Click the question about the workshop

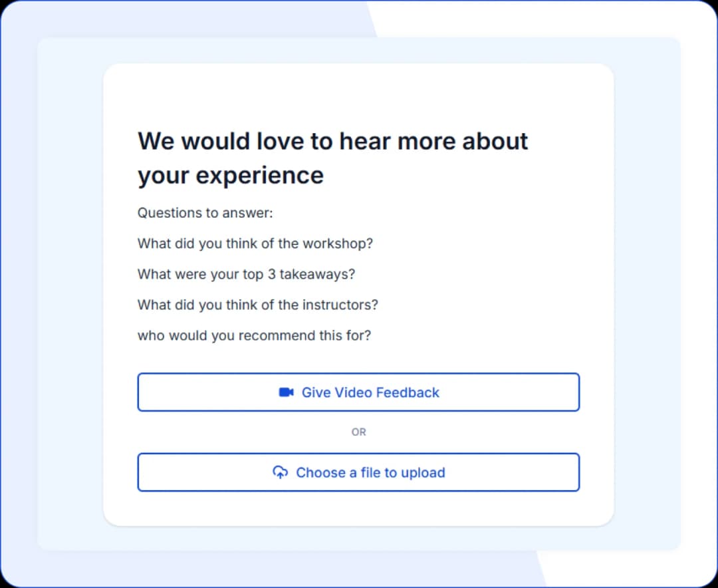255,243
